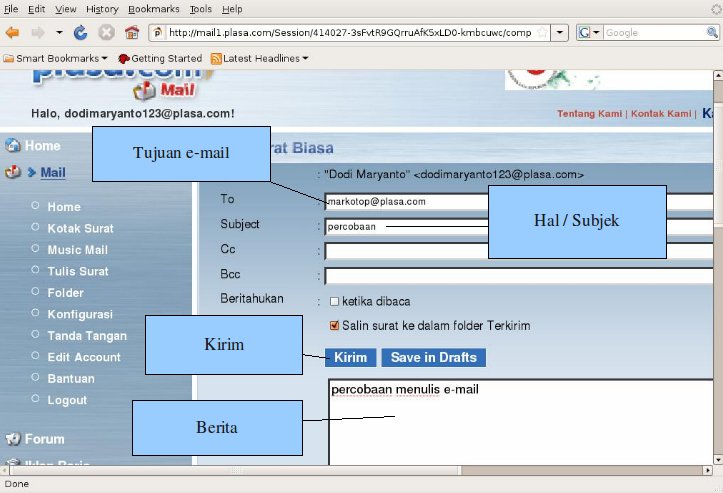Click the To recipient field
The width and height of the screenshot is (723, 493).
pos(519,202)
